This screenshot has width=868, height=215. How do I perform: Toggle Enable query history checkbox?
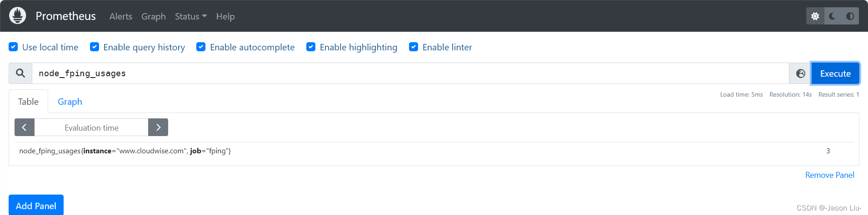point(95,47)
